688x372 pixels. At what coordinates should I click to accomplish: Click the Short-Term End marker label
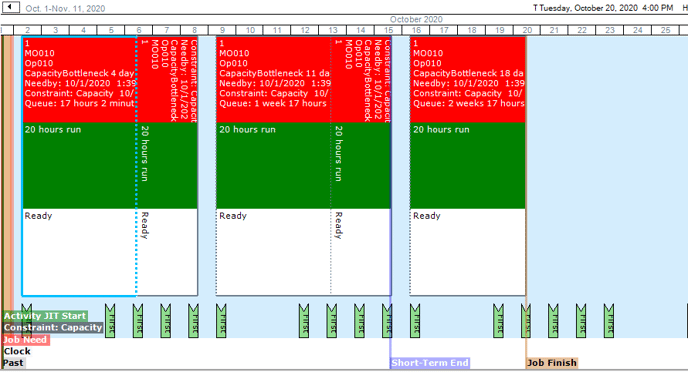pos(430,363)
